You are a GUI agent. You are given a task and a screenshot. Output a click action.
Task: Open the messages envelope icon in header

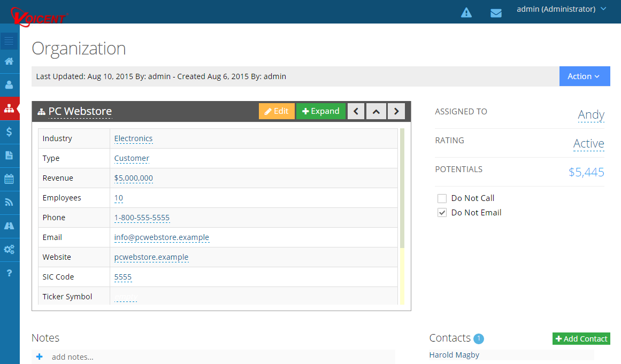pyautogui.click(x=496, y=12)
